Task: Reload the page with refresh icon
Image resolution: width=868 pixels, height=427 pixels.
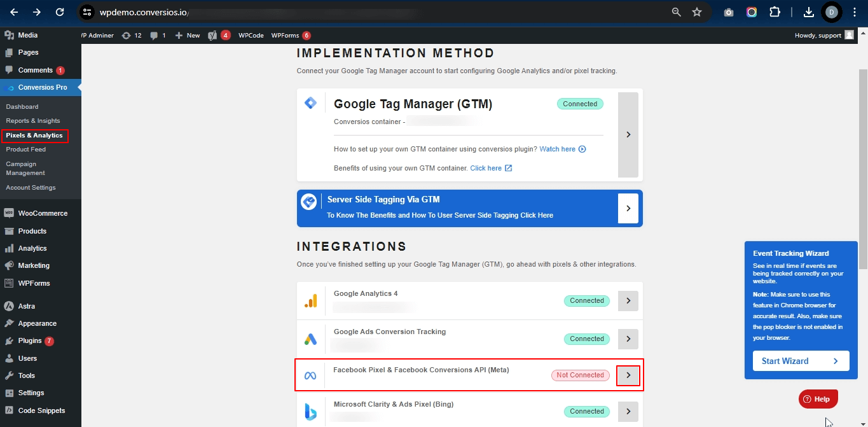Action: tap(60, 12)
